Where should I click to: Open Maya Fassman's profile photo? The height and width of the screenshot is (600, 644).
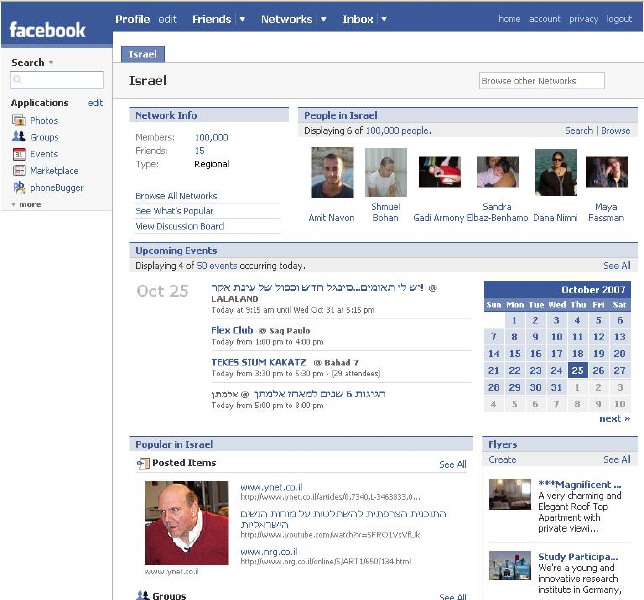pos(607,172)
